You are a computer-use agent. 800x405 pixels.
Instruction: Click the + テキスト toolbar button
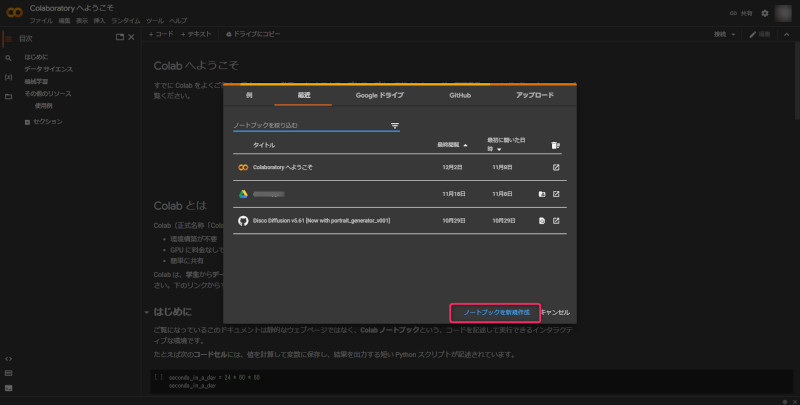196,34
